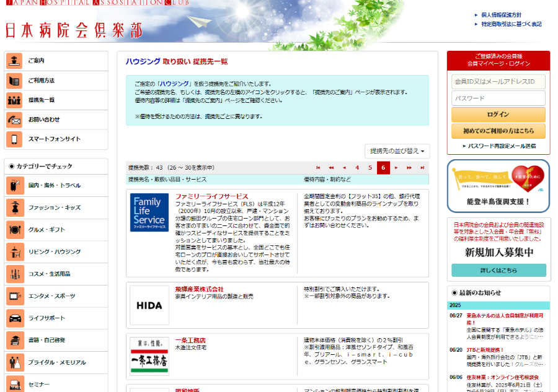Click the ログイン button

pos(498,115)
